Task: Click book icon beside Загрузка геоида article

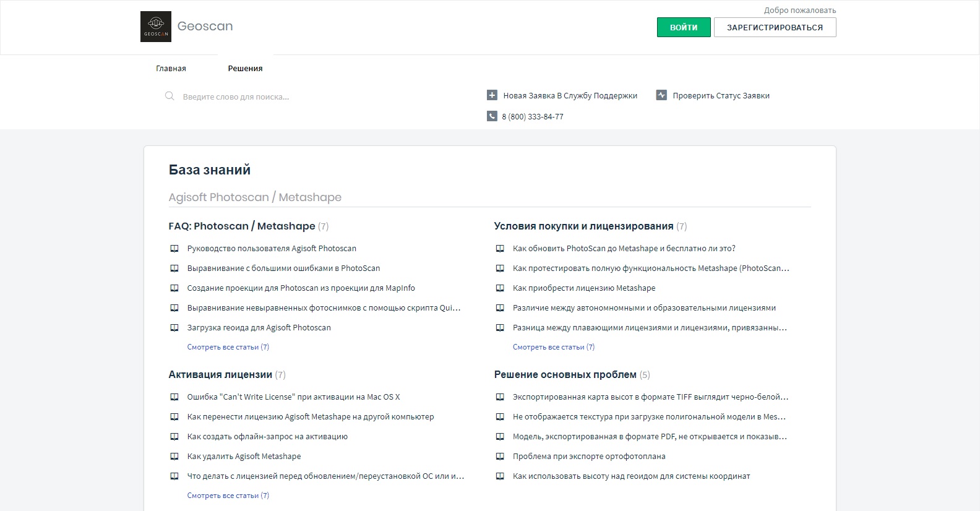Action: point(174,328)
